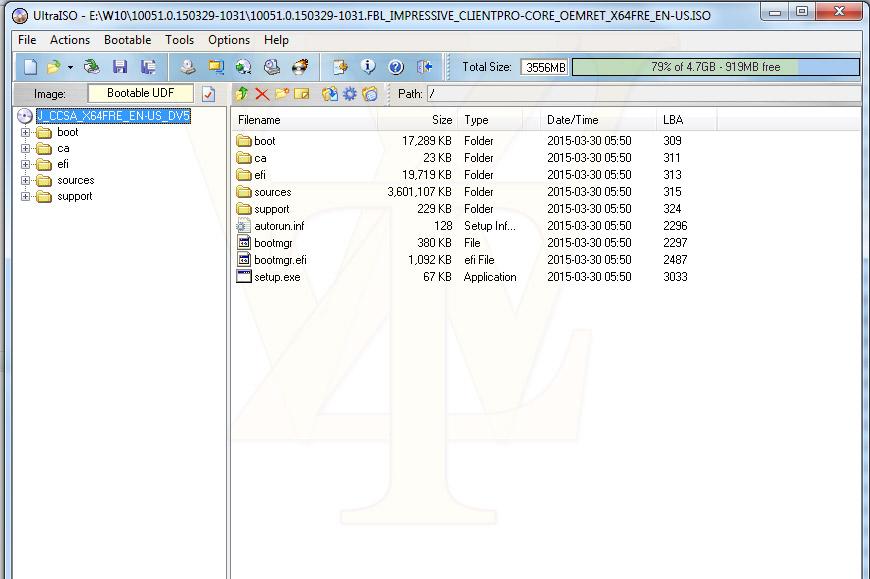Sort by the LBA column header

687,120
